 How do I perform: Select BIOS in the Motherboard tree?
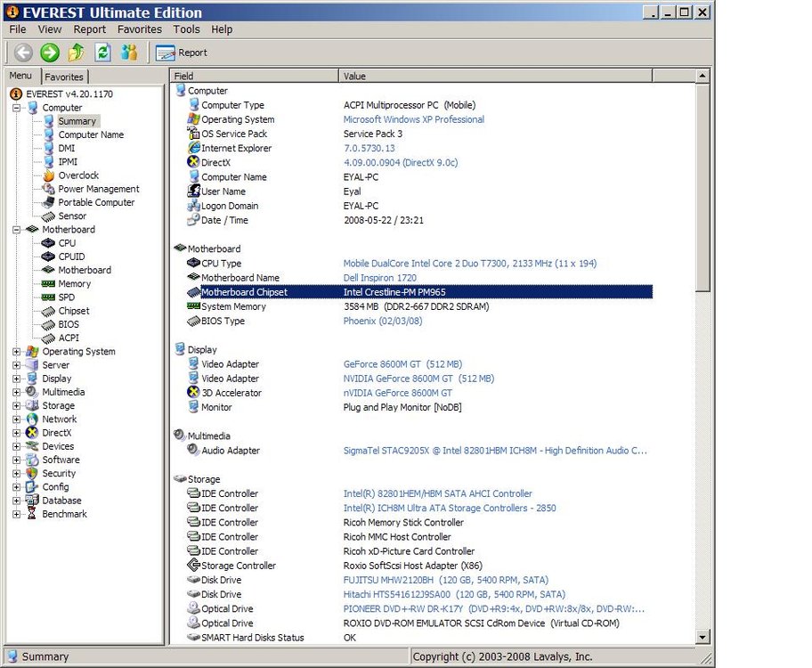pyautogui.click(x=69, y=324)
